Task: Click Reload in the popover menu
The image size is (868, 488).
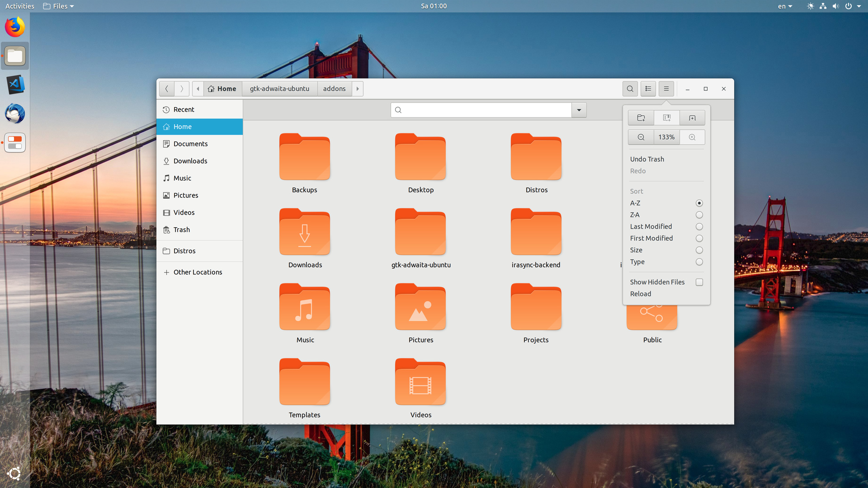Action: (x=641, y=294)
